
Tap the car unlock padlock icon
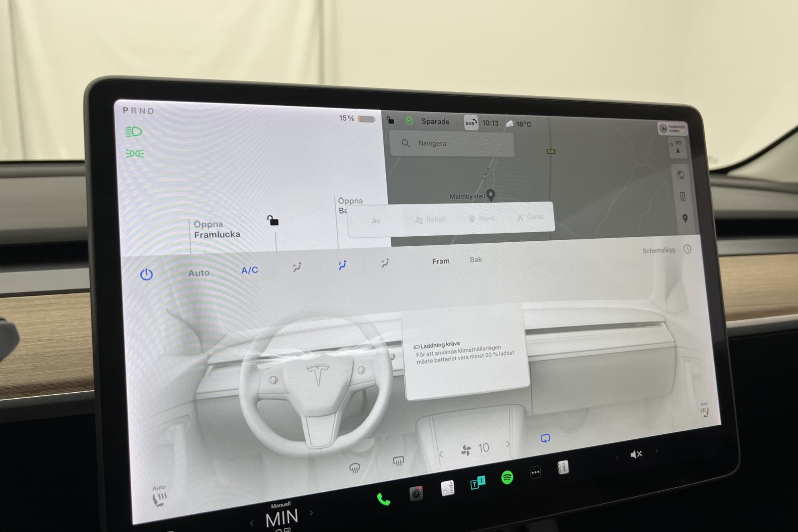click(x=273, y=220)
